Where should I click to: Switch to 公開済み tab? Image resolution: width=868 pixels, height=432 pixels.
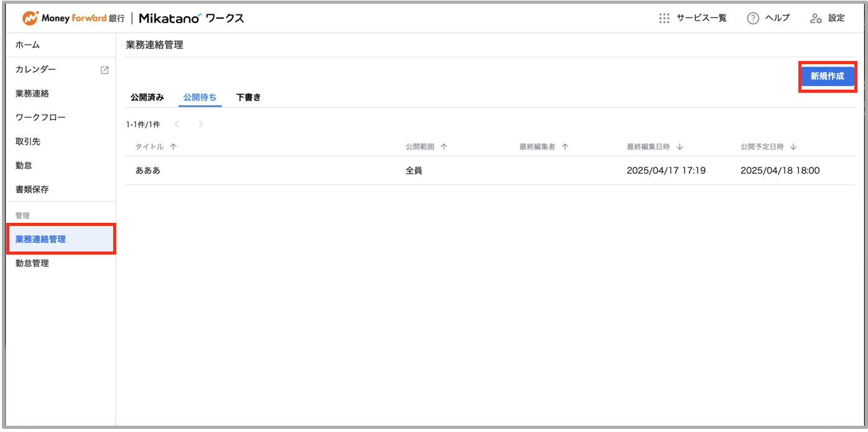[147, 97]
